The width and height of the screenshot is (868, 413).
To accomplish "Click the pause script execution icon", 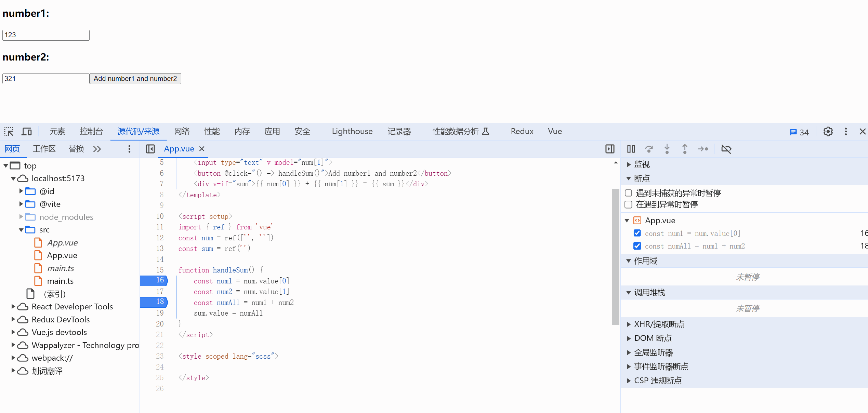I will [631, 149].
